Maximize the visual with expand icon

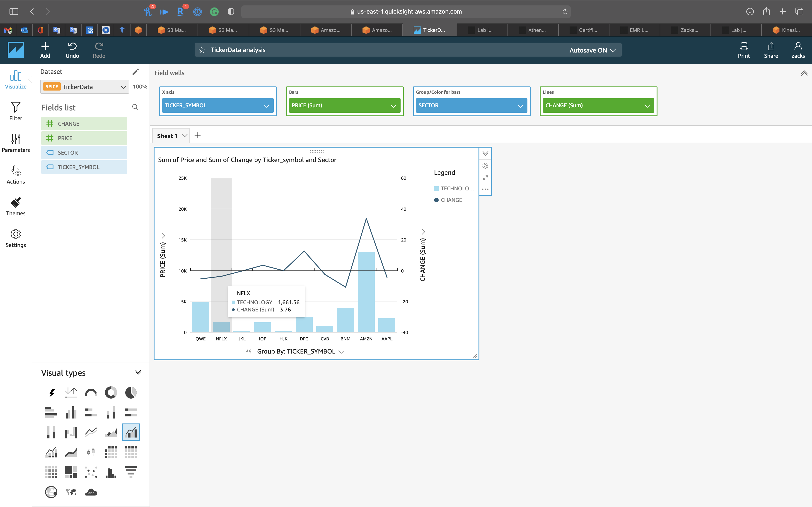485,178
